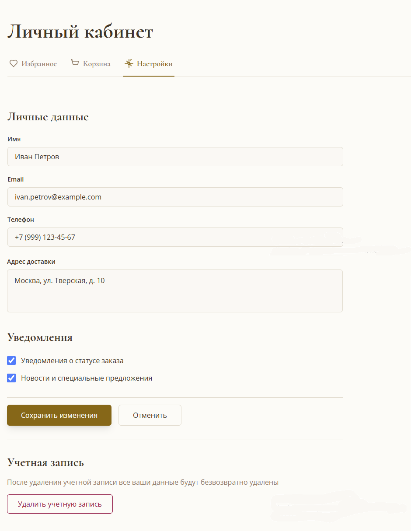Viewport: 411px width, 532px height.
Task: Click the Адрес доставки field label
Action: [31, 262]
